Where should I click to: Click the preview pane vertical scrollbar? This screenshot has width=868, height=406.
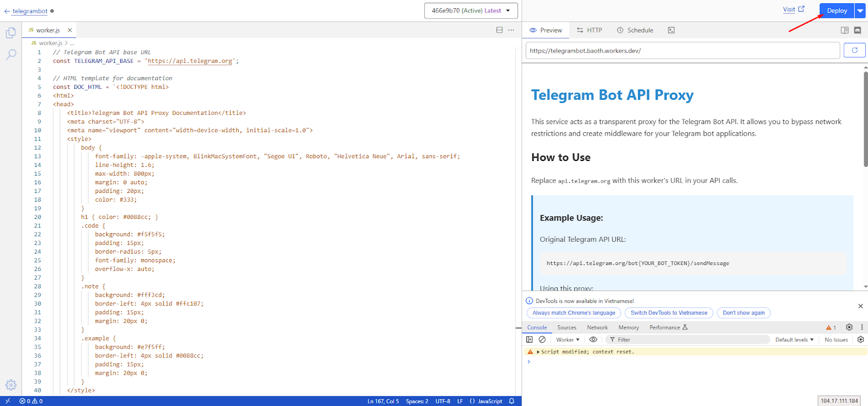tap(866, 119)
